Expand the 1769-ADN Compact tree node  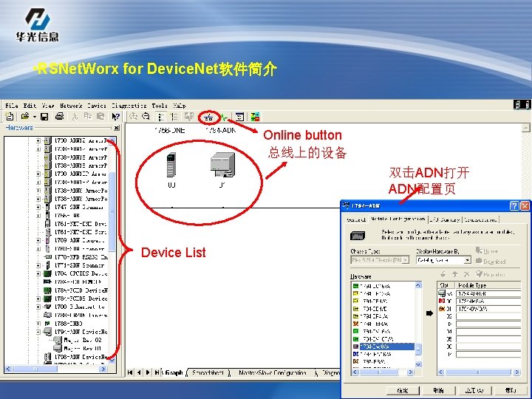[38, 240]
